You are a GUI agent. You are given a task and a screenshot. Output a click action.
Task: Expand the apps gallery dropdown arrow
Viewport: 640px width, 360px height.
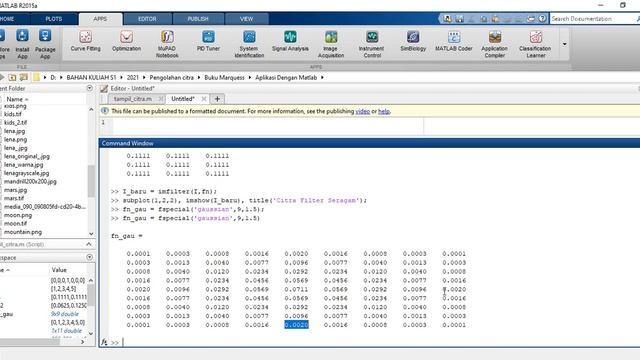564,44
